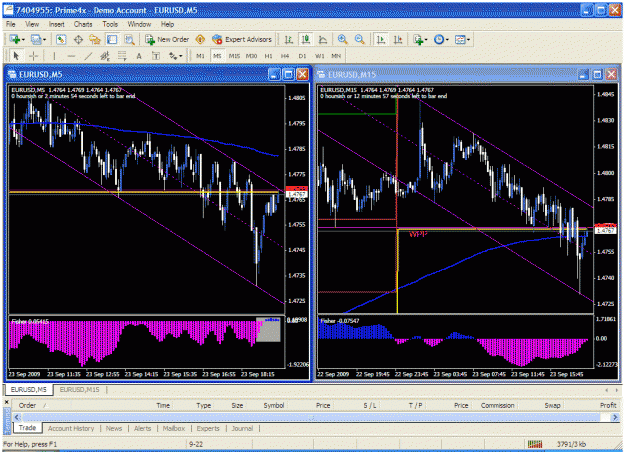Open the Charts menu
The height and width of the screenshot is (452, 625).
[83, 24]
